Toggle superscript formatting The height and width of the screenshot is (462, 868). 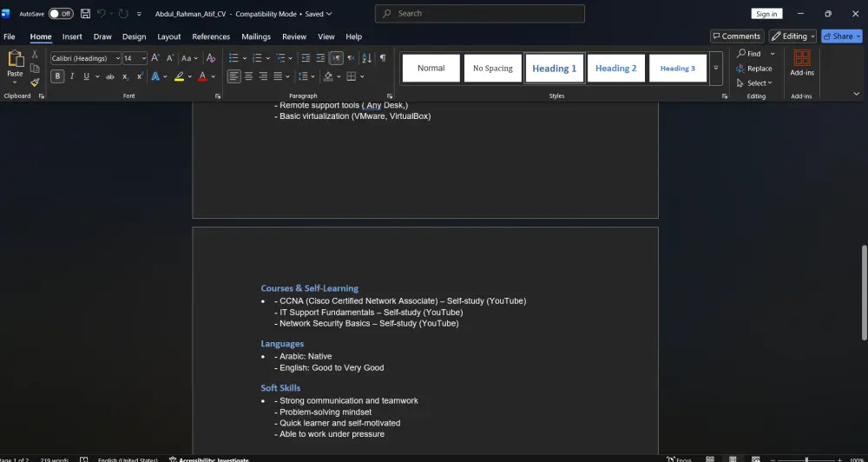pyautogui.click(x=140, y=76)
